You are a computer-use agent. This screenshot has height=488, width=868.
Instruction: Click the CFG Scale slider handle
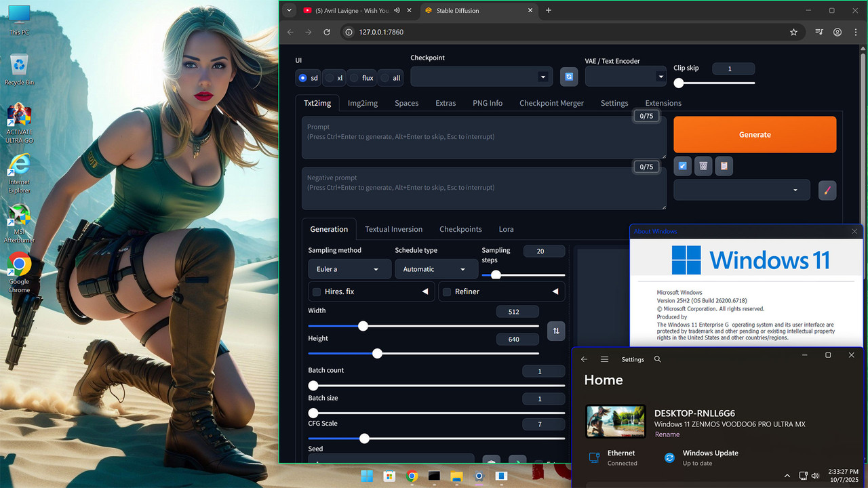point(364,439)
